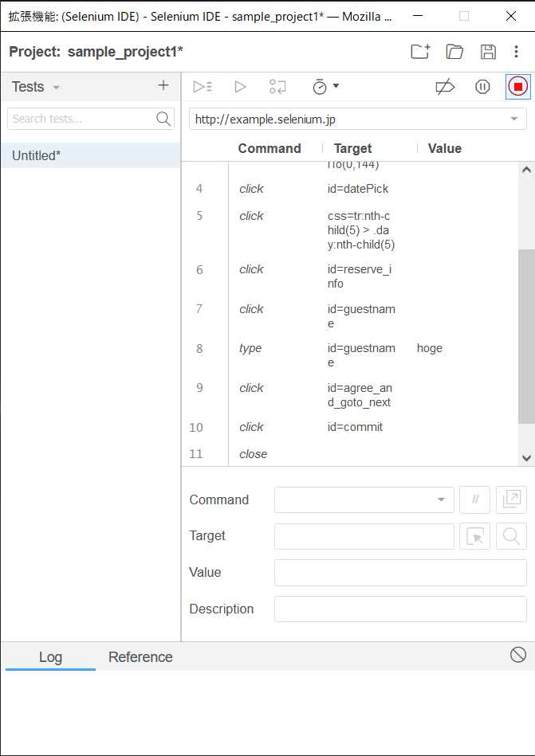The width and height of the screenshot is (535, 756).
Task: Pause on exceptions icon
Action: [482, 87]
